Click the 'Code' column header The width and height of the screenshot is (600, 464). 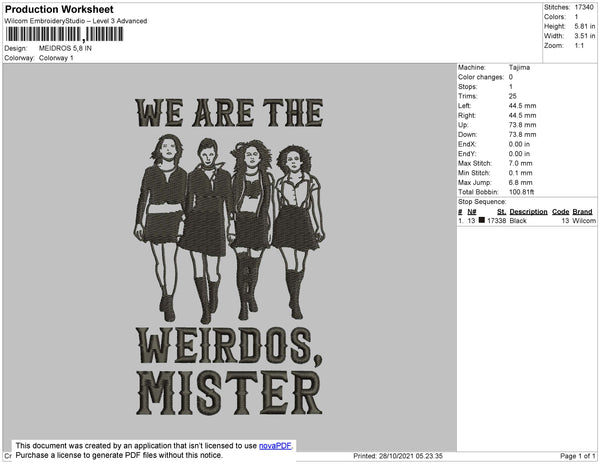(561, 212)
